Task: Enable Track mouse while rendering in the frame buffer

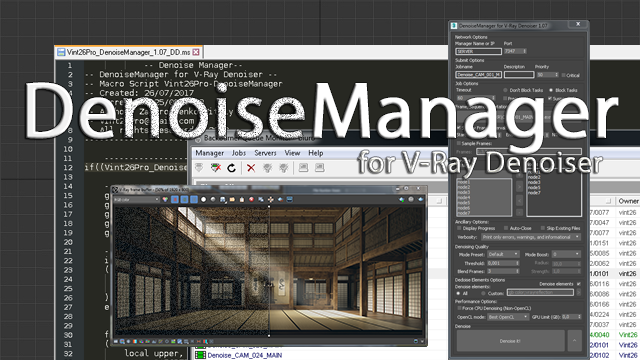Action: [271, 199]
